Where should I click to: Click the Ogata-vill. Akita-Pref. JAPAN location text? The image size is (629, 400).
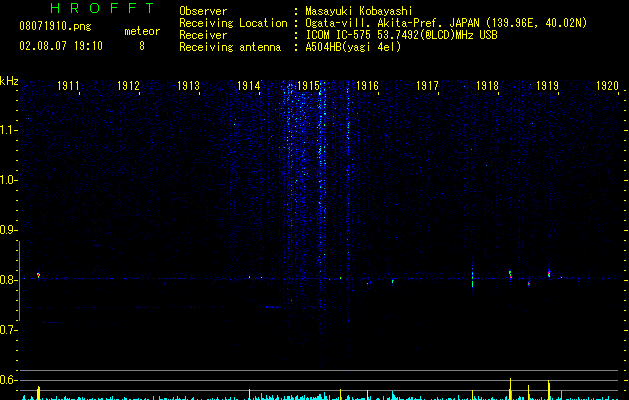446,23
